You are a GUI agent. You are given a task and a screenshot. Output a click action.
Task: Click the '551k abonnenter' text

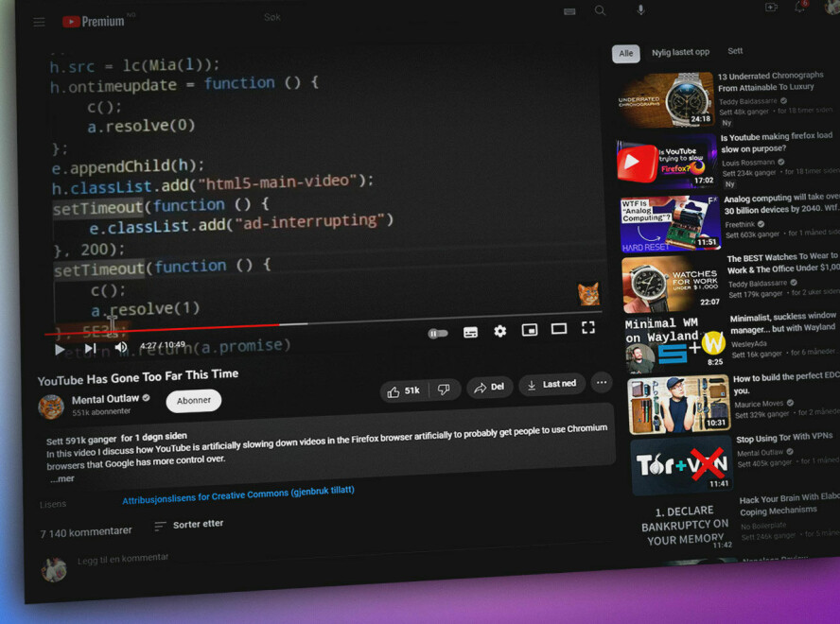101,412
